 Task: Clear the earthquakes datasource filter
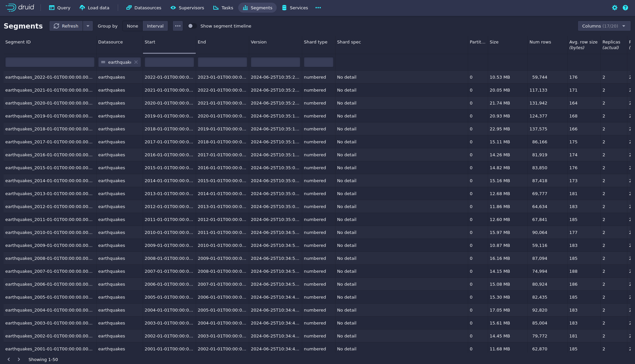click(x=136, y=62)
